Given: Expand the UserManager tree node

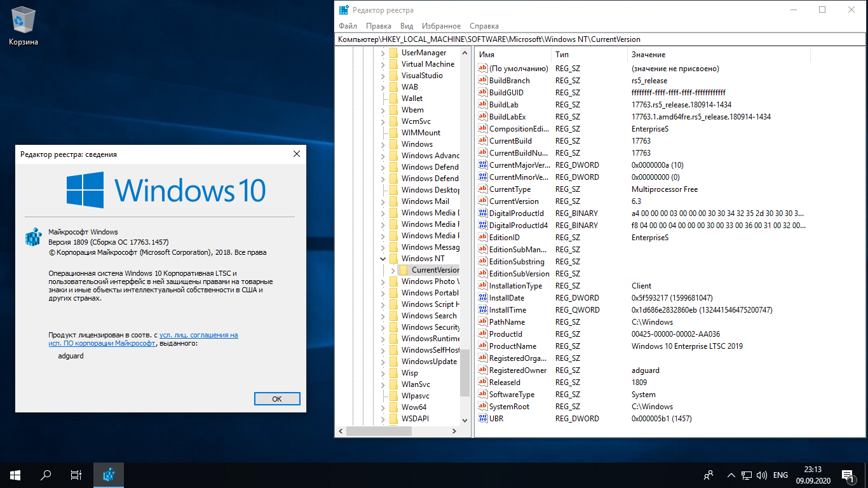Looking at the screenshot, I should (x=383, y=53).
